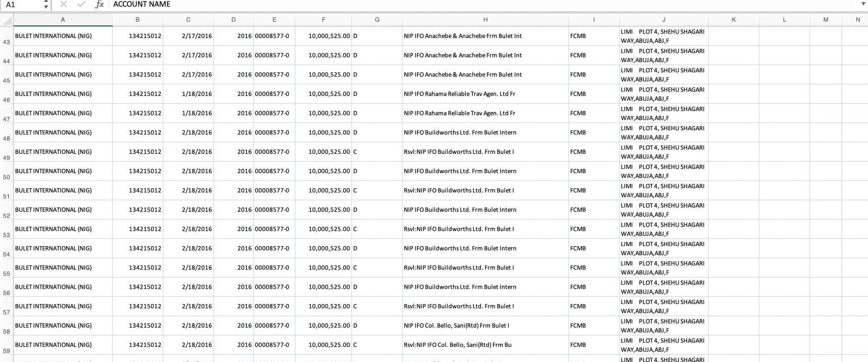Select column H header
This screenshot has width=868, height=362.
(x=485, y=20)
